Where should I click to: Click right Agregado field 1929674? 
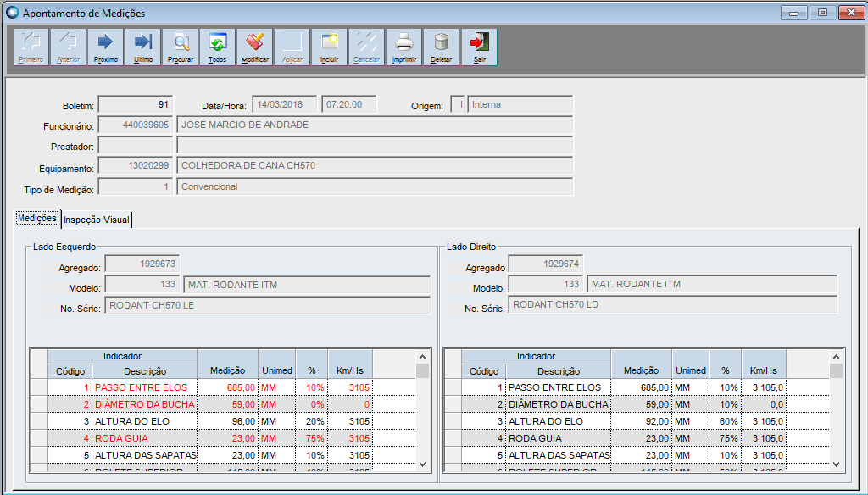(546, 264)
